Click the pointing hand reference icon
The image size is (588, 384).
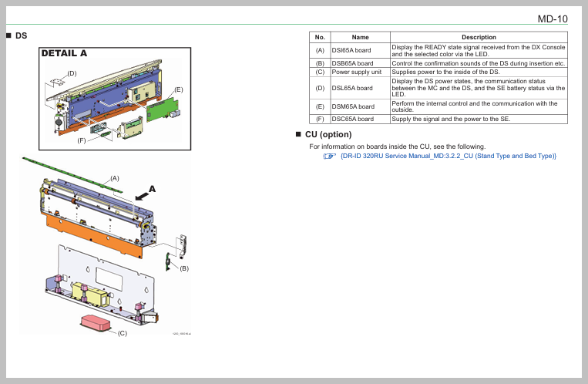tap(330, 157)
